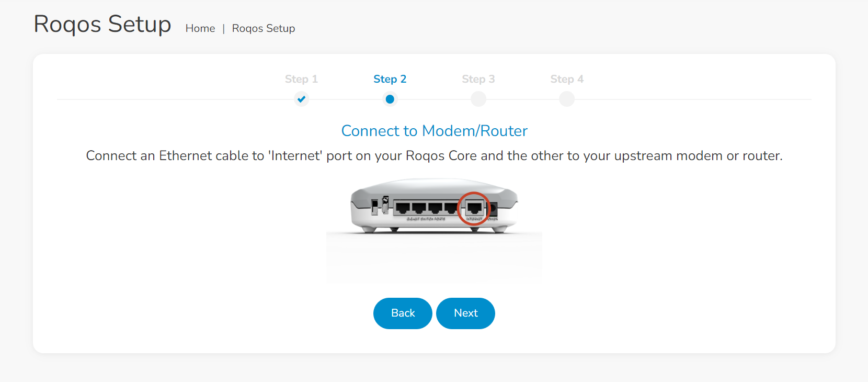Image resolution: width=868 pixels, height=382 pixels.
Task: Click the active blue Step 2 dot
Action: point(390,99)
